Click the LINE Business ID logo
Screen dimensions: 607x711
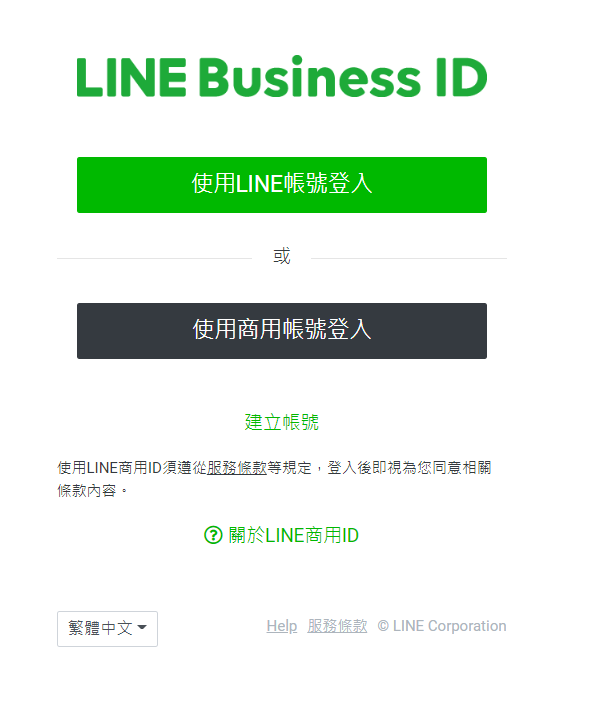click(x=282, y=77)
